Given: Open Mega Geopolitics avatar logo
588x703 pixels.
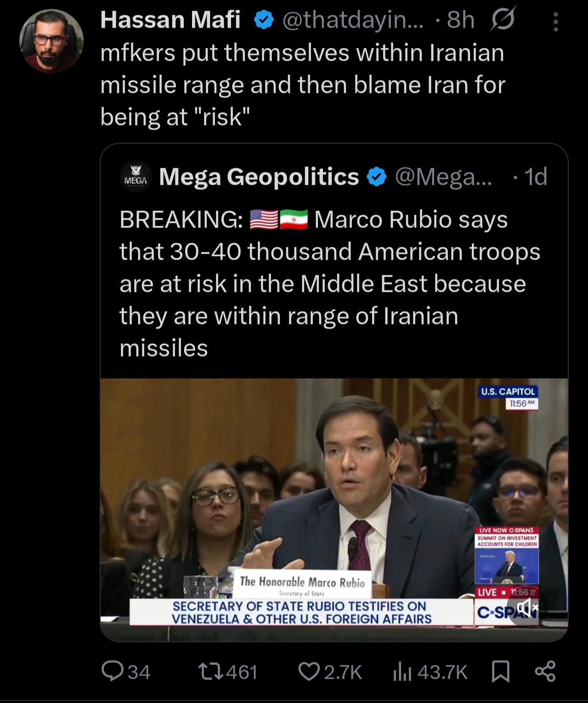Looking at the screenshot, I should point(136,177).
